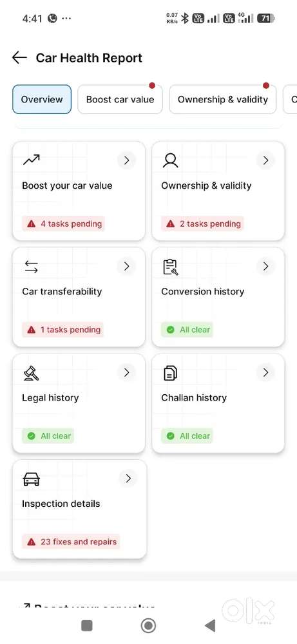The height and width of the screenshot is (644, 297).
Task: Click the clipboard wrench icon on Conversion history
Action: click(x=171, y=267)
